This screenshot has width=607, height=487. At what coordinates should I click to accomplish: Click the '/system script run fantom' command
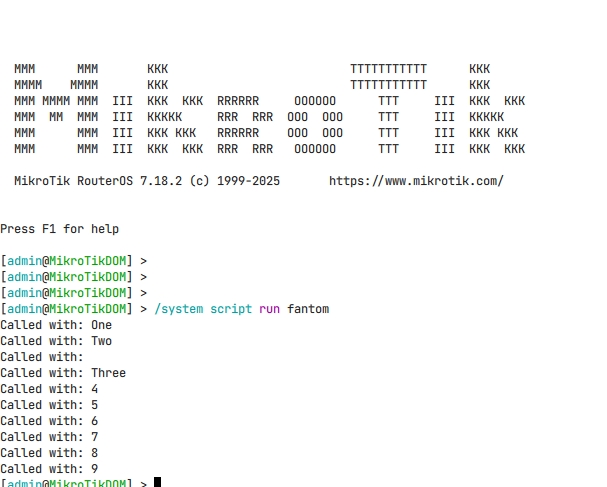(242, 309)
